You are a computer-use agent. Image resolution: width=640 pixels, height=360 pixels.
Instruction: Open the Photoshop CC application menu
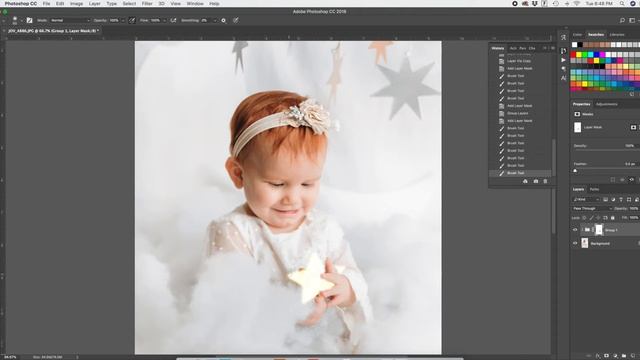click(20, 4)
